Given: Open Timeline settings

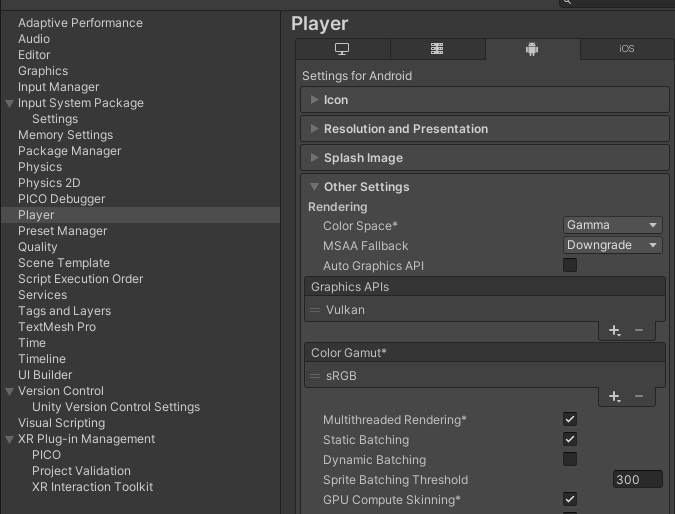Looking at the screenshot, I should click(42, 359).
